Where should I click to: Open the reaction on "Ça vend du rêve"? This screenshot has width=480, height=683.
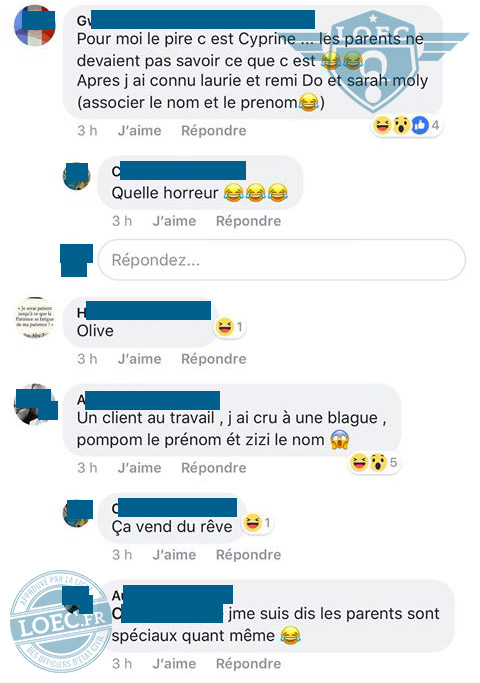[x=257, y=522]
